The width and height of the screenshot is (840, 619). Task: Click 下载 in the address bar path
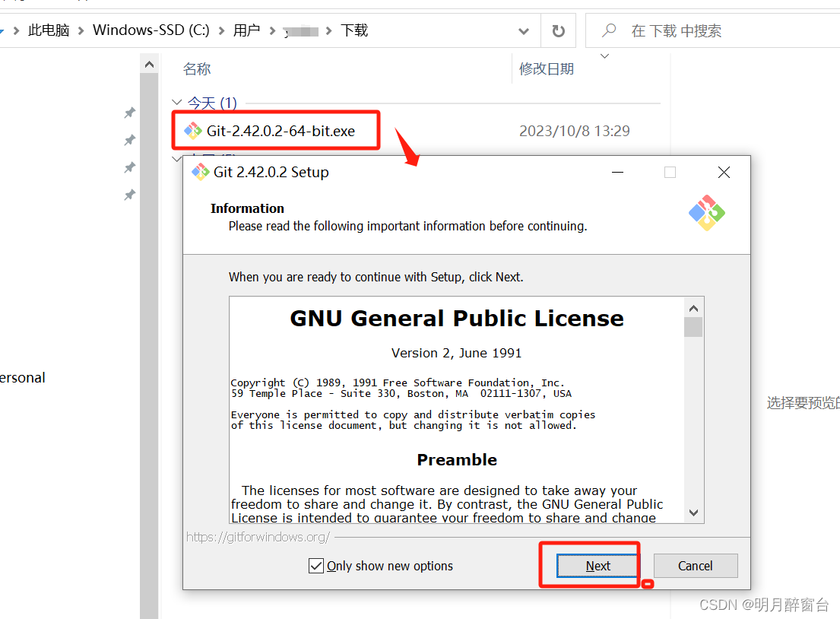pos(354,30)
